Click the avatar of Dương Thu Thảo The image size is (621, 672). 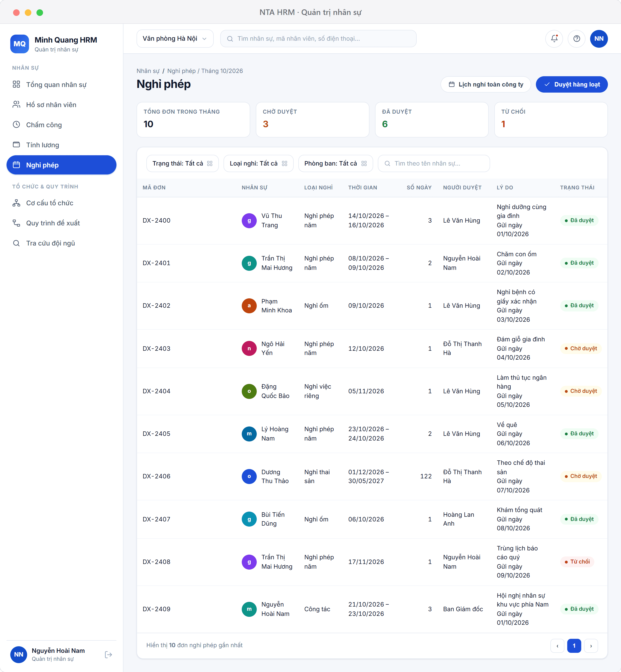point(249,477)
